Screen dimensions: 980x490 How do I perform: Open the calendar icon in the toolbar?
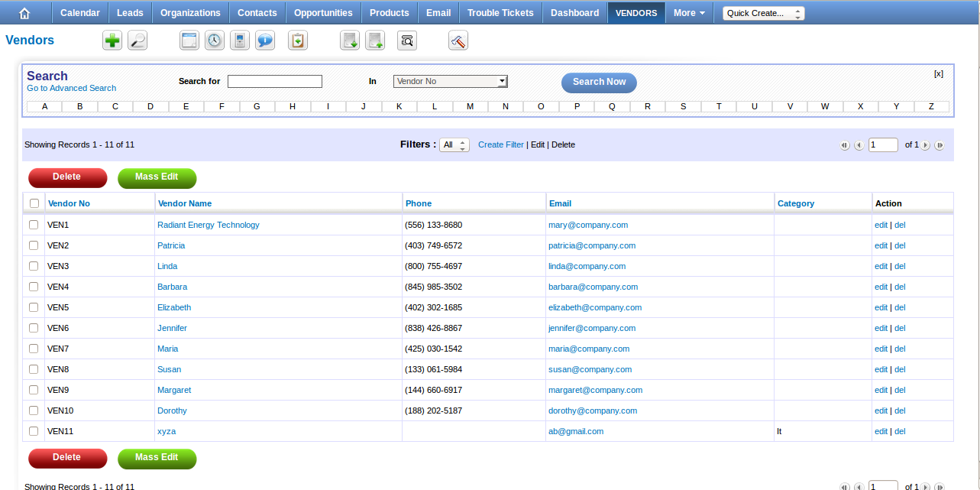[x=189, y=41]
